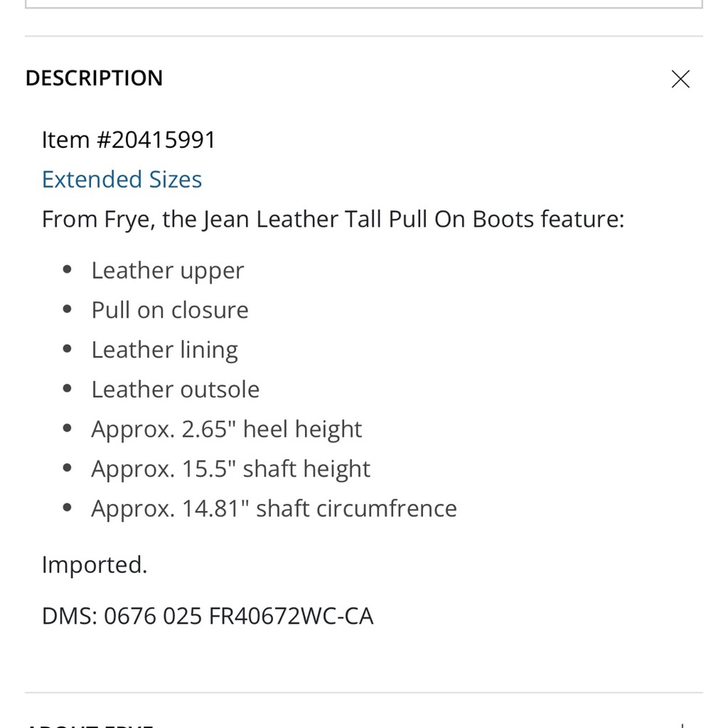Click the ABOUT FRYE heading label

point(94,724)
